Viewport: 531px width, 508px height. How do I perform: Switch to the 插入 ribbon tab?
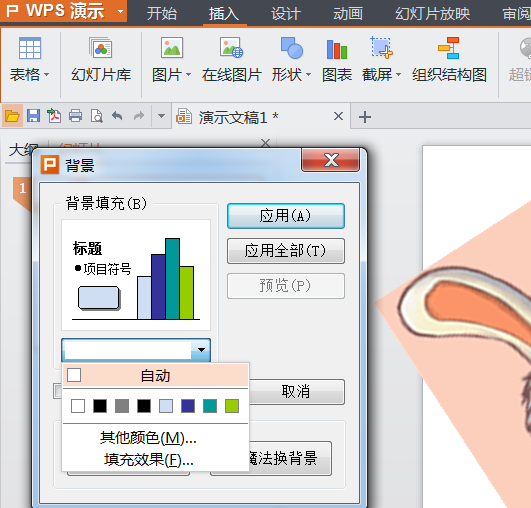click(224, 14)
